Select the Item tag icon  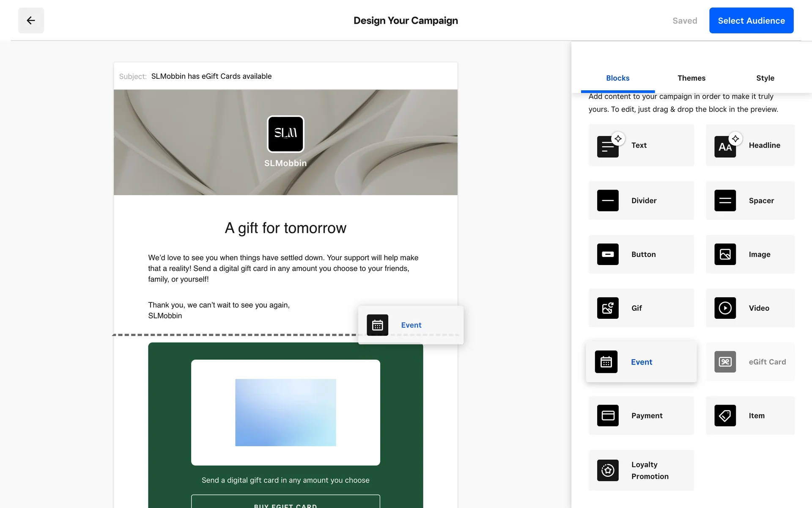pyautogui.click(x=725, y=416)
